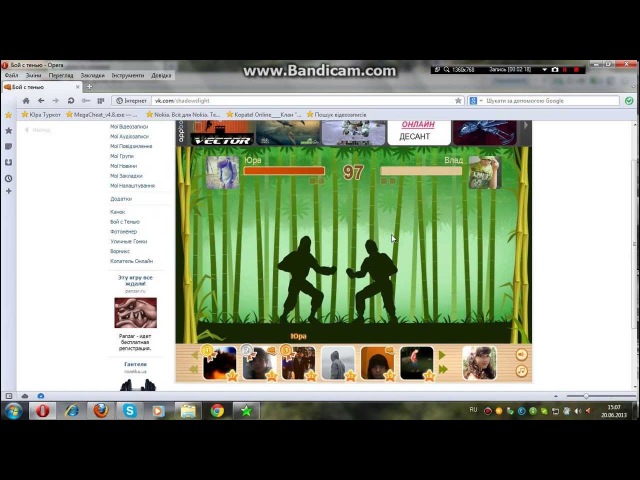
Task: Take a Bandicam screenshot with camera icon
Action: click(x=555, y=70)
